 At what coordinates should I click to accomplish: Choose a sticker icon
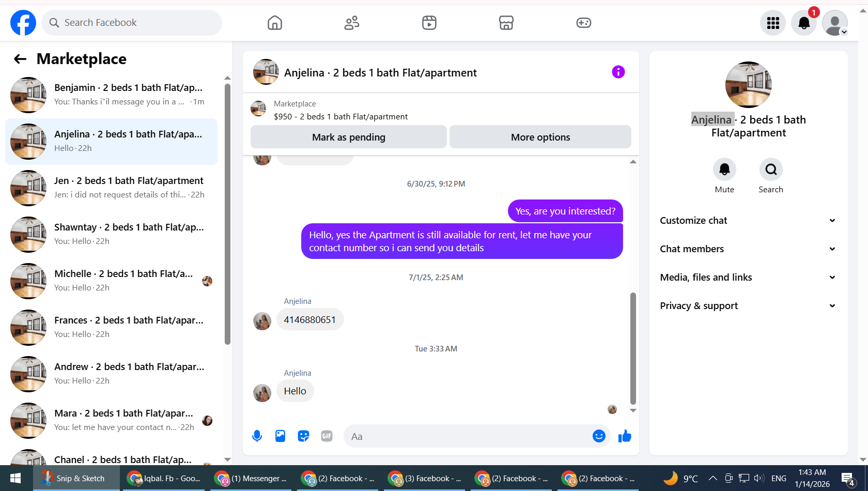coord(303,436)
